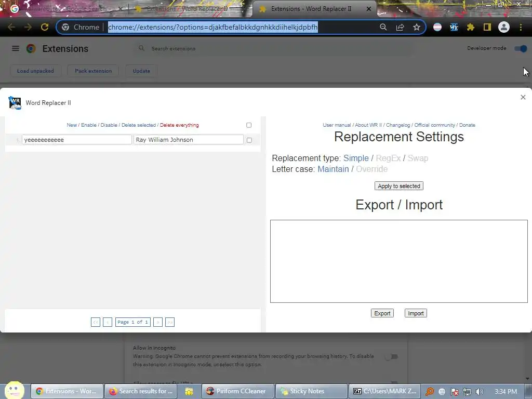Switch to the Malwarebytes Google Search tab
532x399 pixels.
pos(66,9)
